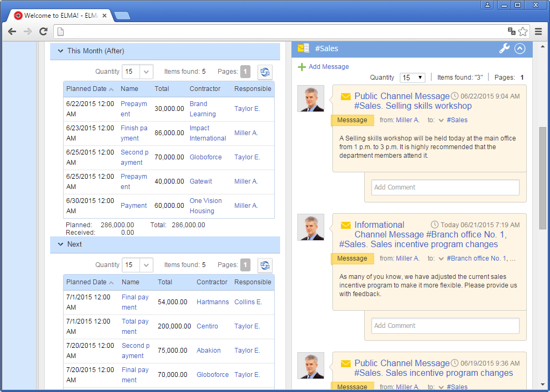Refresh the Next payments table

pos(265,265)
